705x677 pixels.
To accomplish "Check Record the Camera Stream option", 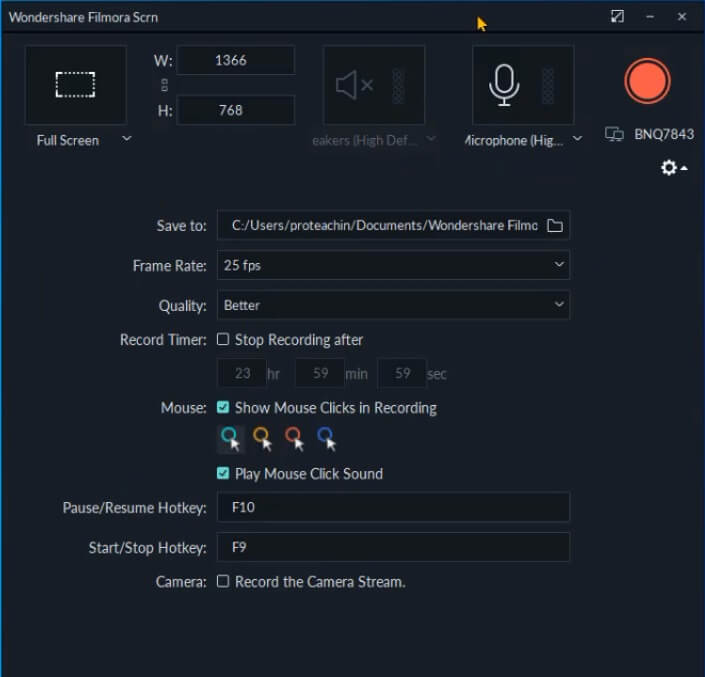I will [x=223, y=581].
